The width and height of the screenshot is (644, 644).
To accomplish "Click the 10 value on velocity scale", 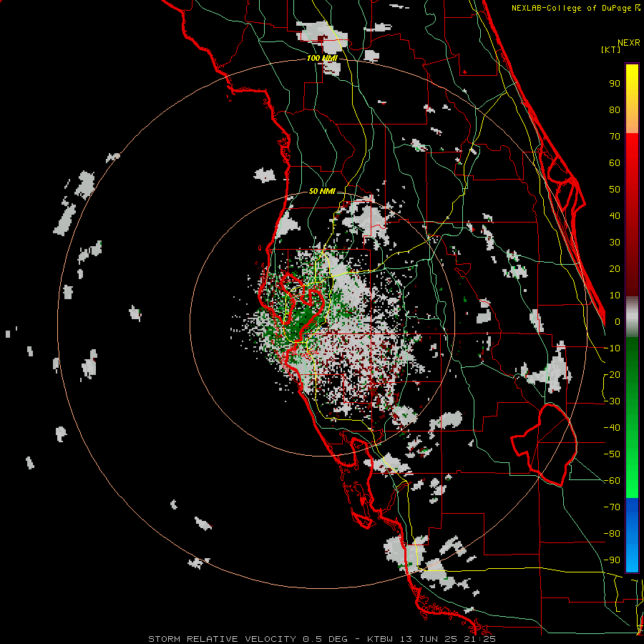I will (x=615, y=296).
